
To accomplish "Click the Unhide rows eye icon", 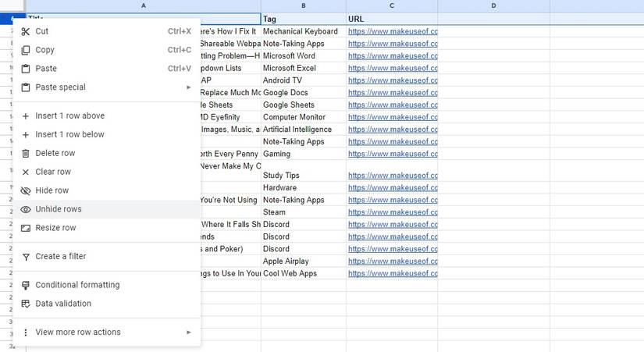I will (26, 209).
